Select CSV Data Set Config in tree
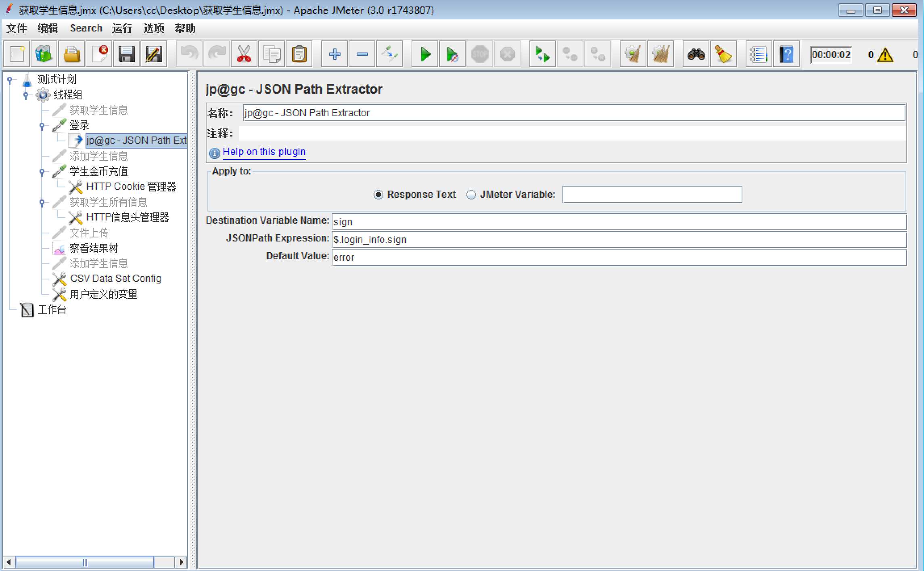Screen dimensions: 924x571 pyautogui.click(x=115, y=279)
